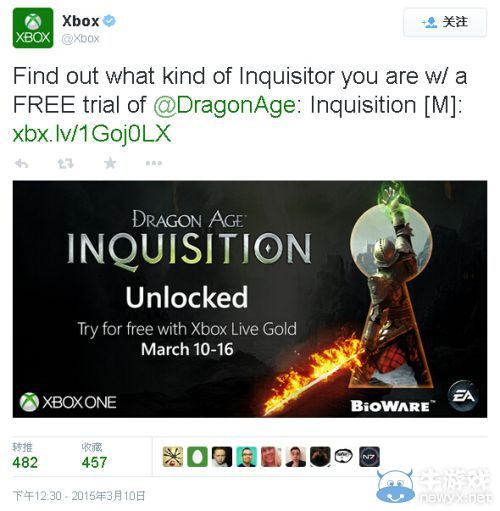Open the Dragon Age Inquisition promo image
Screen dimensions: 500x511
(x=250, y=299)
